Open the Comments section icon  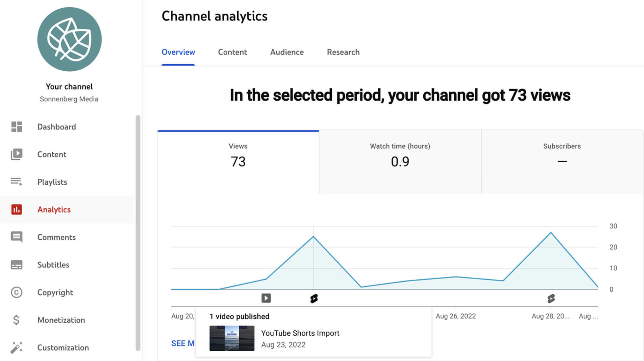[x=16, y=237]
